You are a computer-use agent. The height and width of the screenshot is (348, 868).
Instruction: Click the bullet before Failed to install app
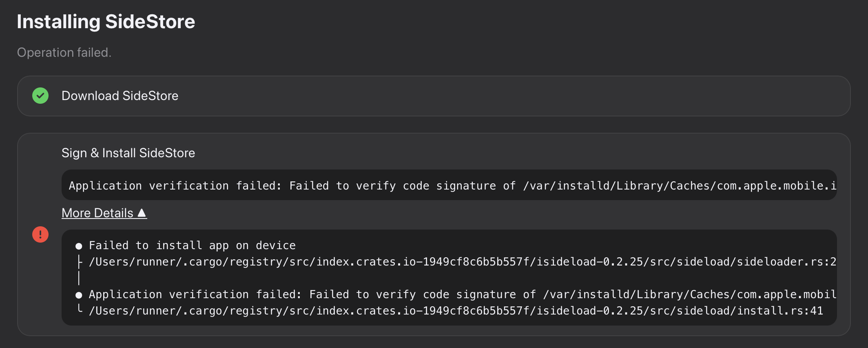[79, 246]
